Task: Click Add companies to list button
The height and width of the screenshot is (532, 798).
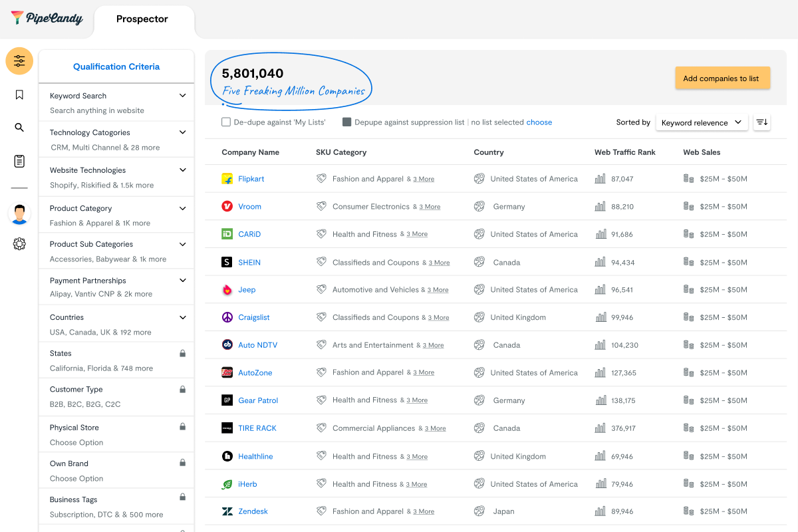Action: tap(722, 78)
